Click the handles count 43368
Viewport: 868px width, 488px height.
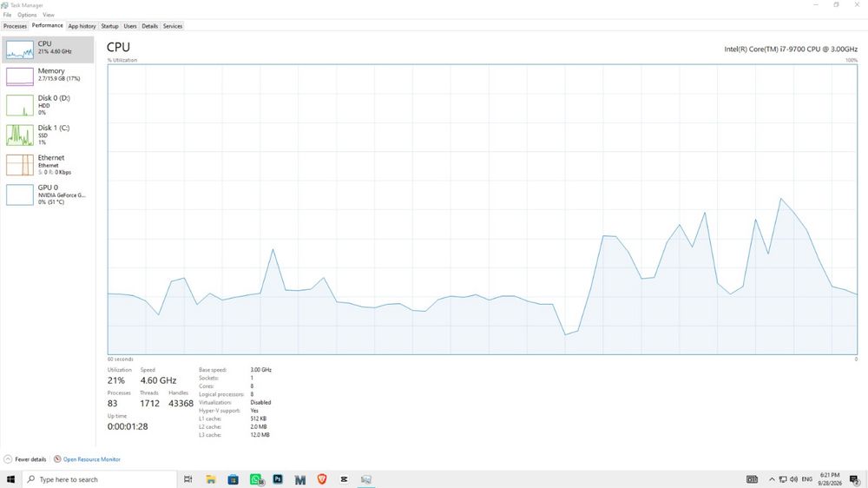(181, 404)
